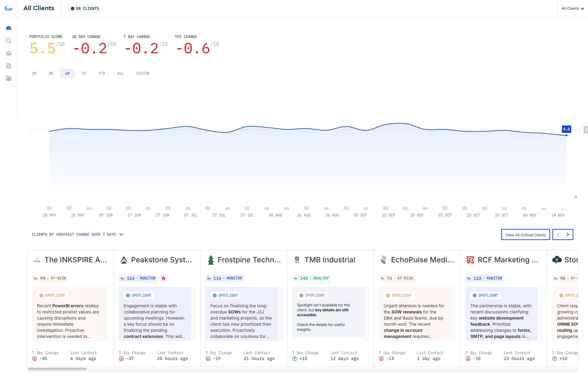Select the checklist document icon in the sidebar

8,66
